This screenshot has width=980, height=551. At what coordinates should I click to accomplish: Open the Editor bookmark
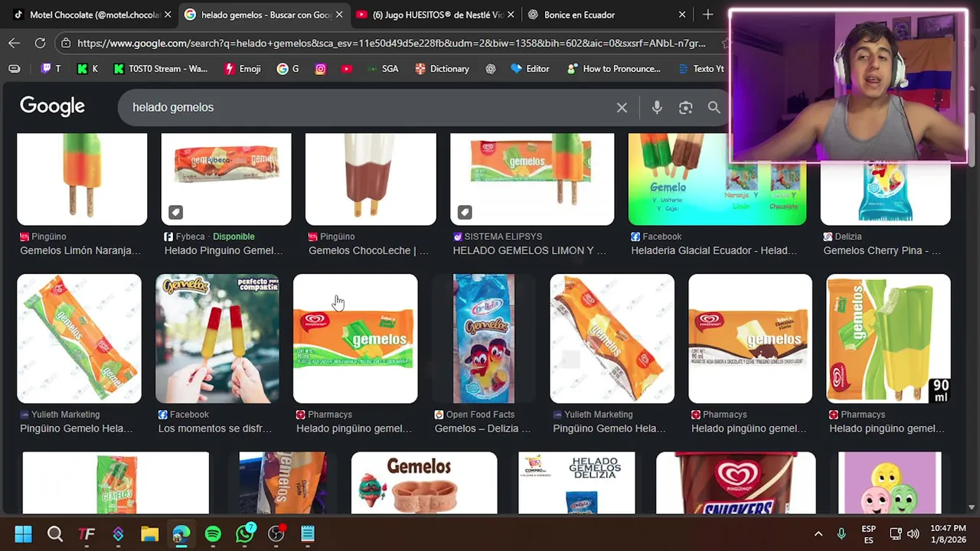pyautogui.click(x=530, y=69)
